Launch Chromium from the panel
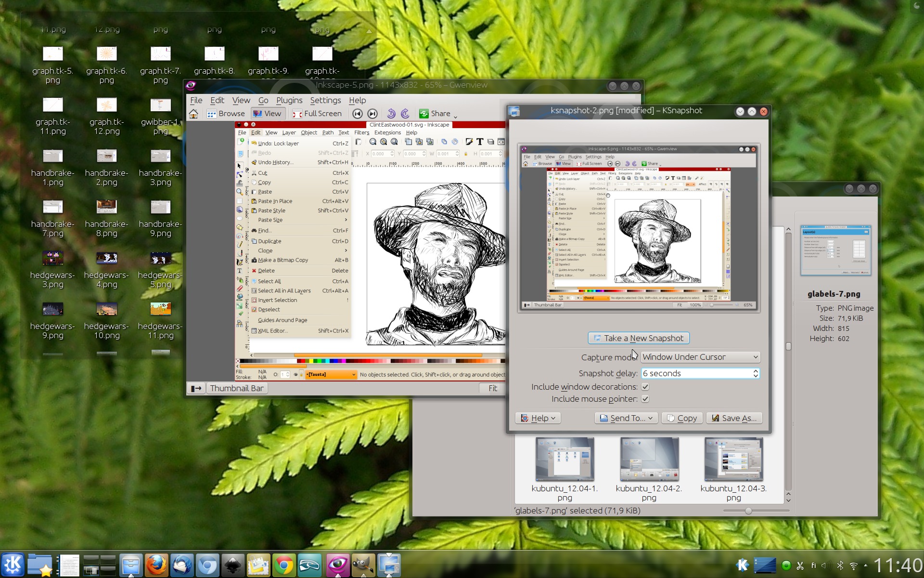 (207, 565)
